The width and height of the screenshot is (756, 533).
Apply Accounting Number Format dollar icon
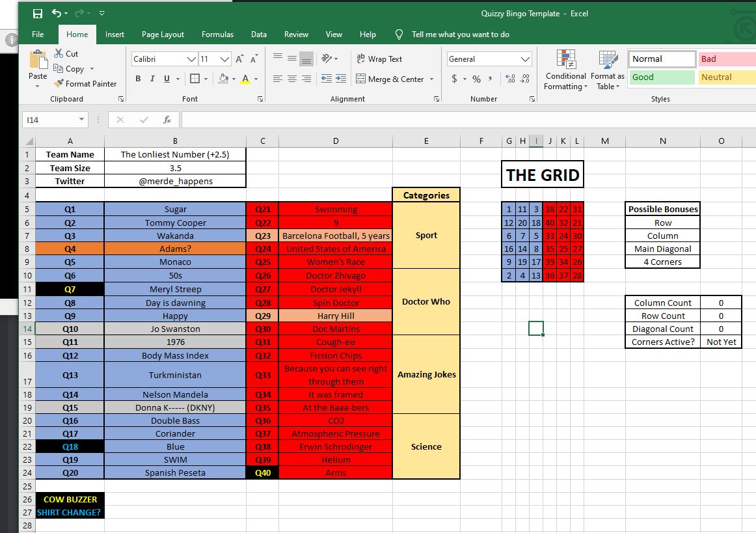tap(454, 79)
